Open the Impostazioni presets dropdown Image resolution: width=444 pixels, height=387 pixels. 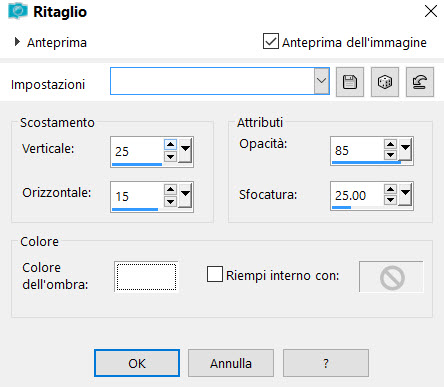click(321, 81)
